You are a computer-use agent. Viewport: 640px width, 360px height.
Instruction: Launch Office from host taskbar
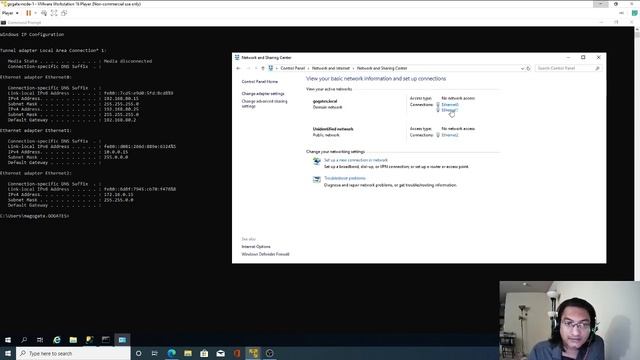pos(237,353)
